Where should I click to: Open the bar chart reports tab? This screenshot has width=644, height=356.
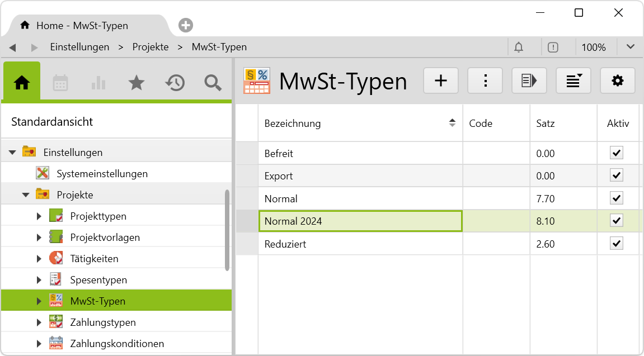click(98, 83)
